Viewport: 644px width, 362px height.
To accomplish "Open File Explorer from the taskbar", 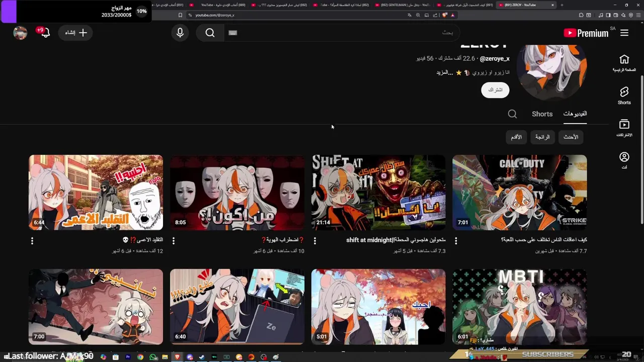I will tap(165, 357).
